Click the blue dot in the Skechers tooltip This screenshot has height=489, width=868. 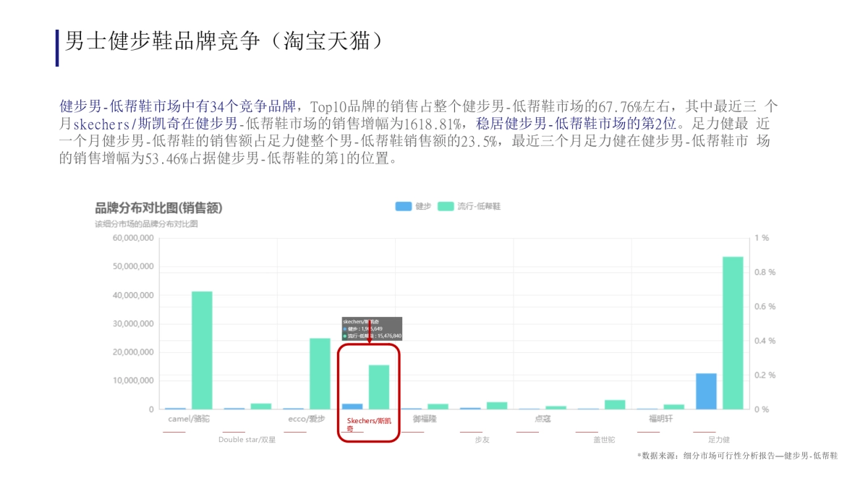click(345, 328)
